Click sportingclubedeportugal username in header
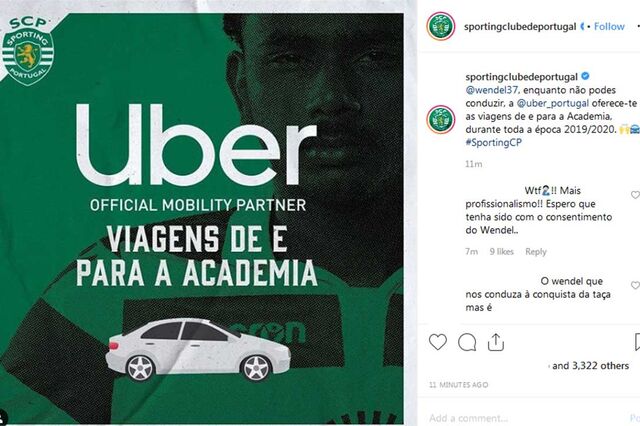Image resolution: width=640 pixels, height=426 pixels. pos(520,27)
